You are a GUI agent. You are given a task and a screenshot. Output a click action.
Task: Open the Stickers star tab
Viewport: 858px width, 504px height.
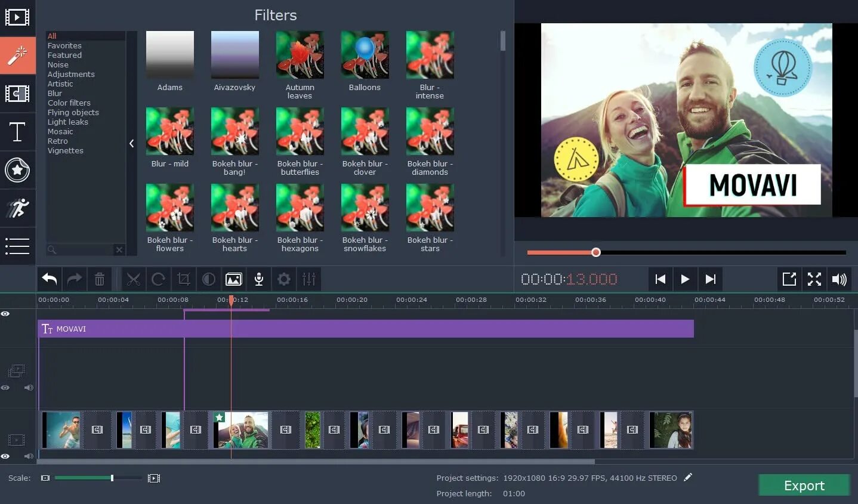tap(17, 170)
